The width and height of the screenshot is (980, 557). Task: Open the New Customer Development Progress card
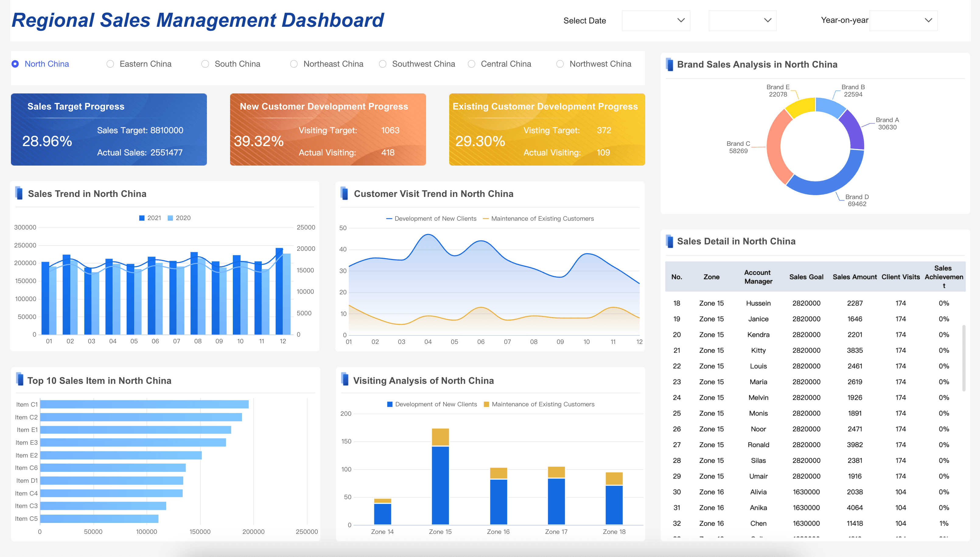coord(328,130)
